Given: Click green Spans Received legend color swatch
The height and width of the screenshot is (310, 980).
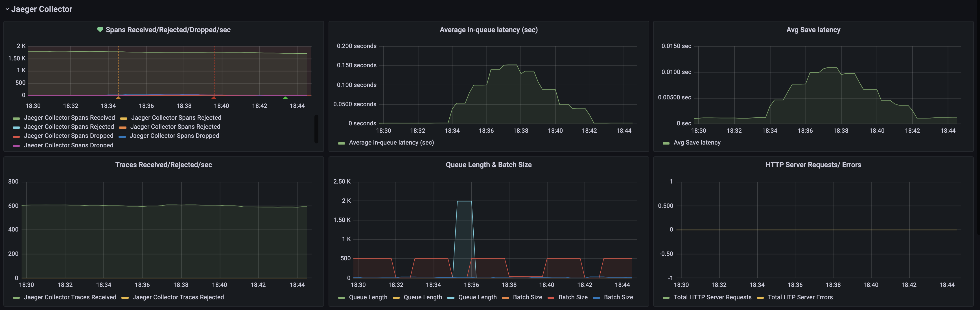Looking at the screenshot, I should coord(16,118).
